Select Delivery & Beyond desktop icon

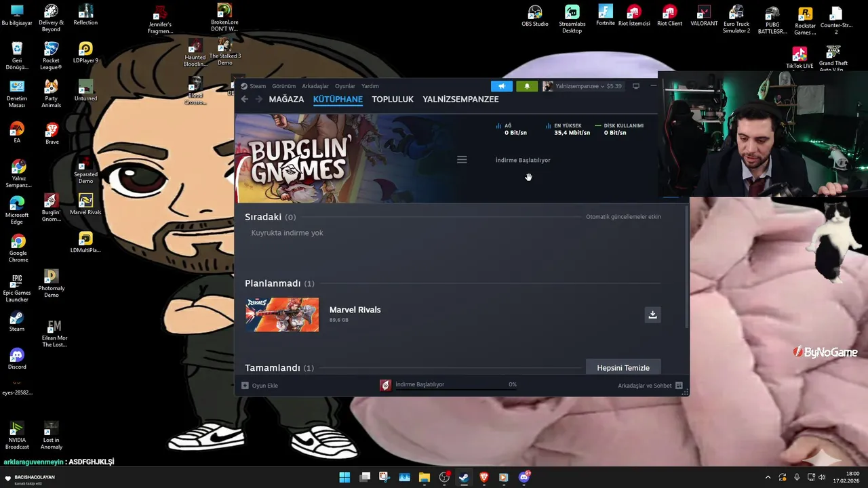click(x=51, y=18)
